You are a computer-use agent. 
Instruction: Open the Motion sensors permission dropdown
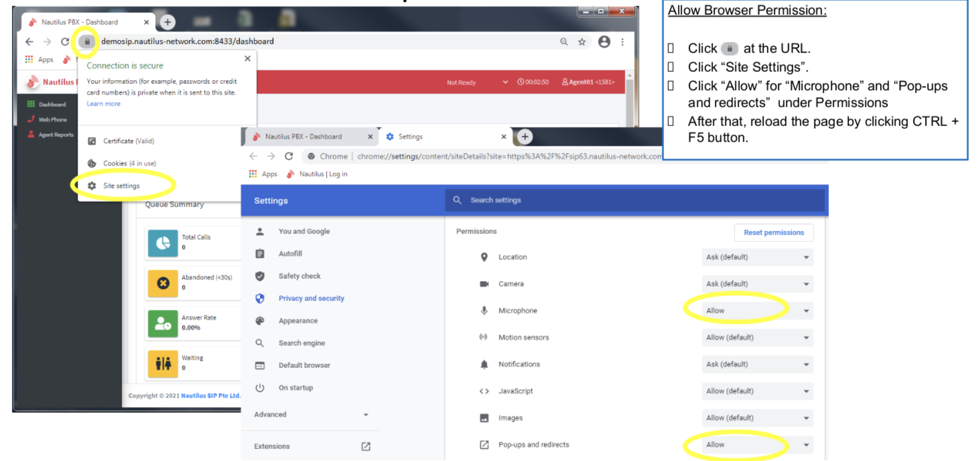pyautogui.click(x=757, y=338)
